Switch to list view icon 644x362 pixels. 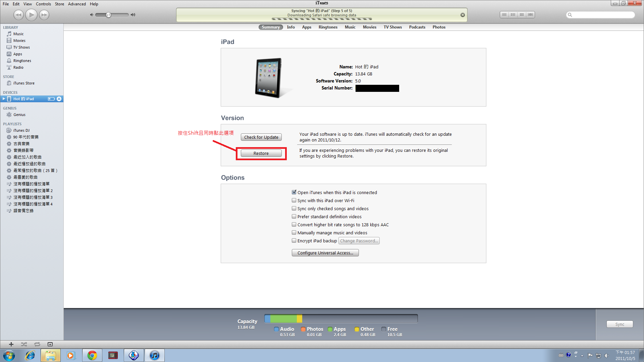(504, 15)
